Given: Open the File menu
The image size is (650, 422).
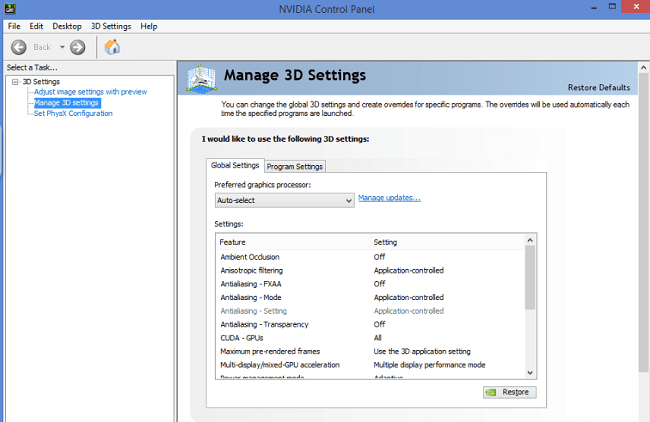Looking at the screenshot, I should [14, 26].
